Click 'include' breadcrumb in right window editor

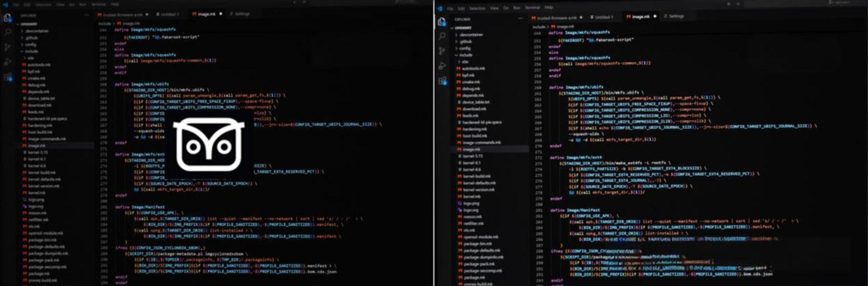(x=538, y=26)
